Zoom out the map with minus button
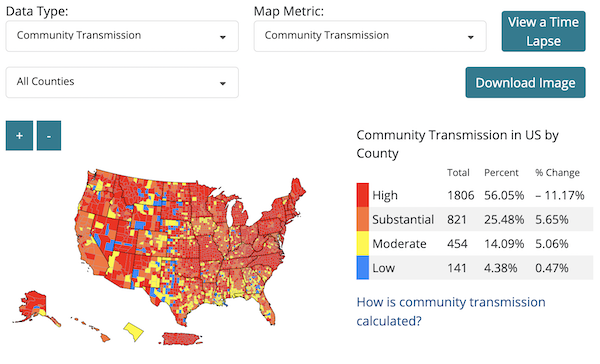Image resolution: width=600 pixels, height=364 pixels. pyautogui.click(x=49, y=135)
